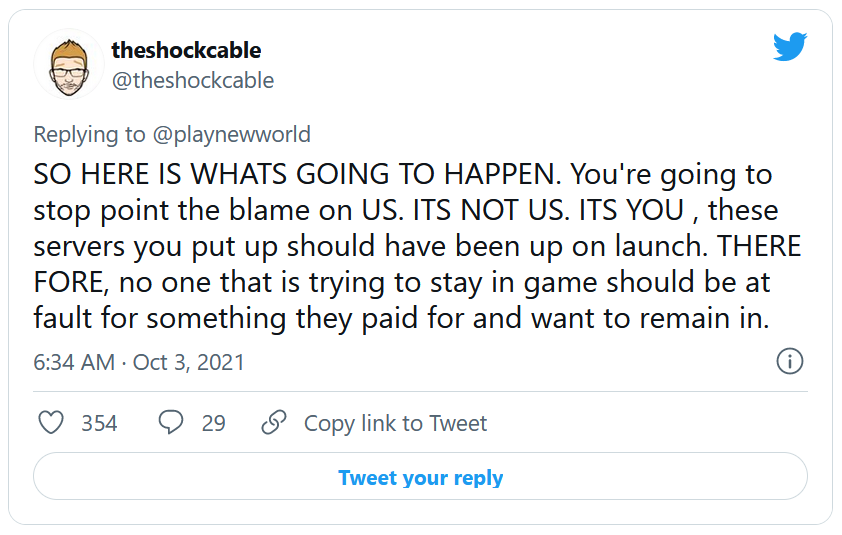
Task: Open theshockcable's avatar picture
Action: click(x=67, y=65)
